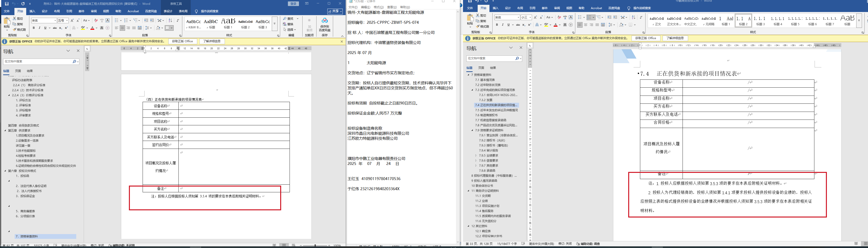Click 获取正版 Office button in left Word

(x=183, y=41)
